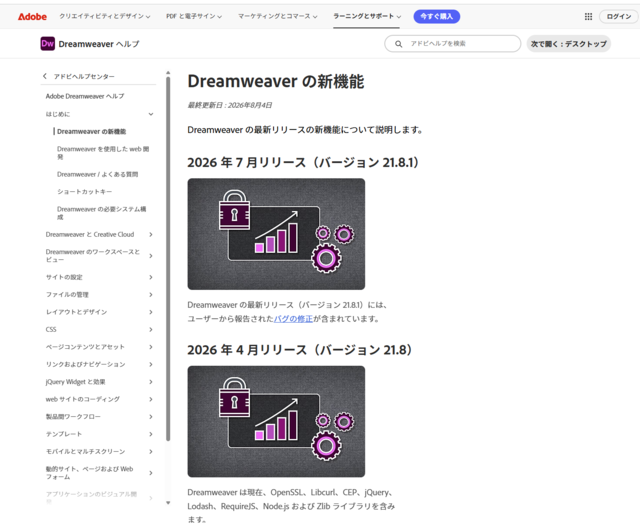
Task: Open ラーニングとサポート menu
Action: (367, 16)
